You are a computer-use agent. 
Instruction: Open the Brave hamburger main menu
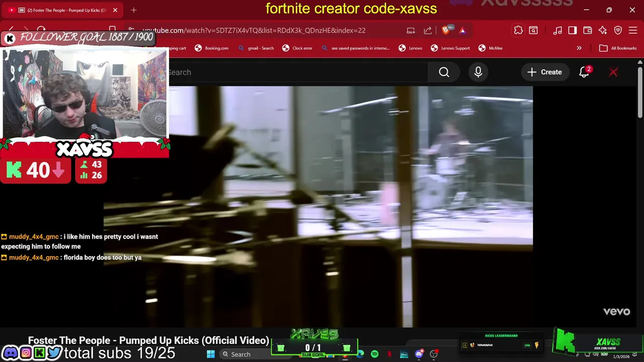coord(633,30)
